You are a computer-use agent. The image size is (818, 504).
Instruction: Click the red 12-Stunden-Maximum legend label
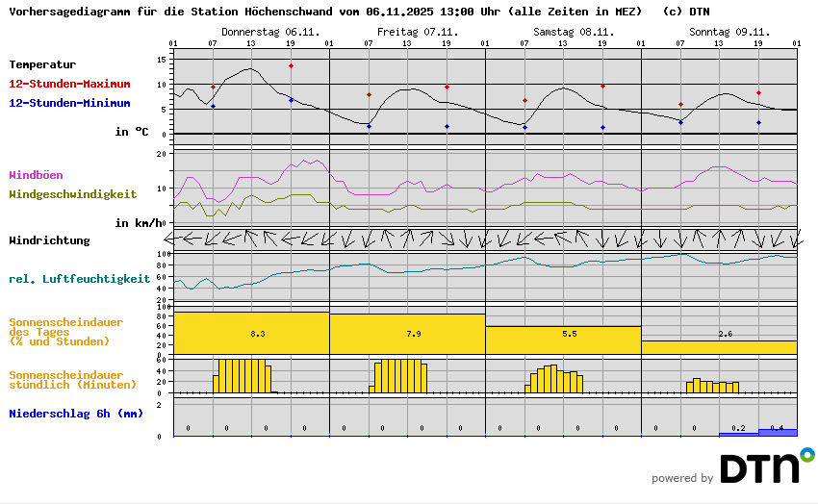69,84
